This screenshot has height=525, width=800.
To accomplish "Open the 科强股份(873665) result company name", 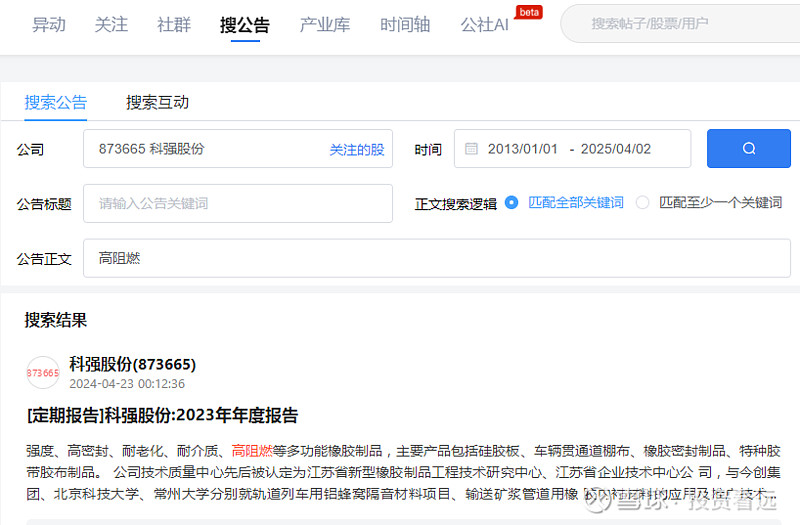I will 132,364.
